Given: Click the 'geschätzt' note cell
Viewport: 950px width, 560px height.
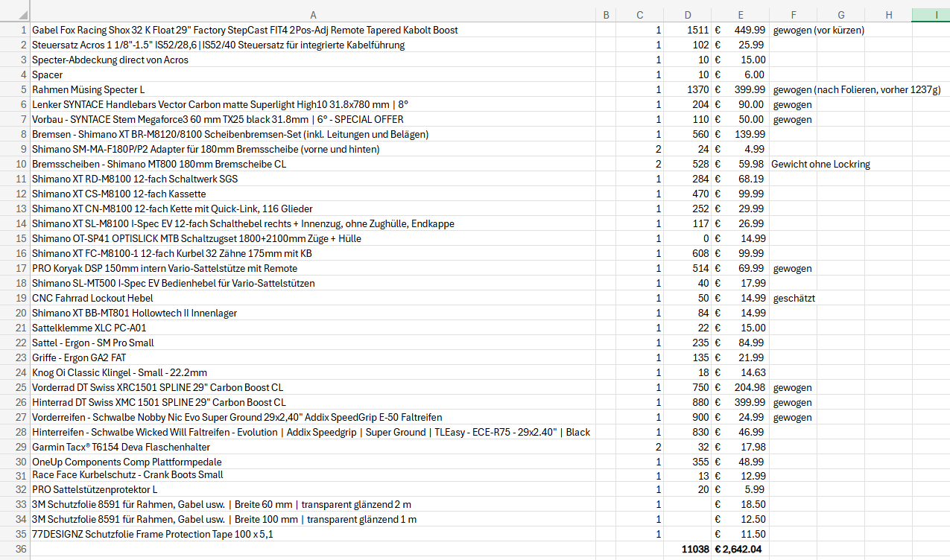Looking at the screenshot, I should click(794, 298).
